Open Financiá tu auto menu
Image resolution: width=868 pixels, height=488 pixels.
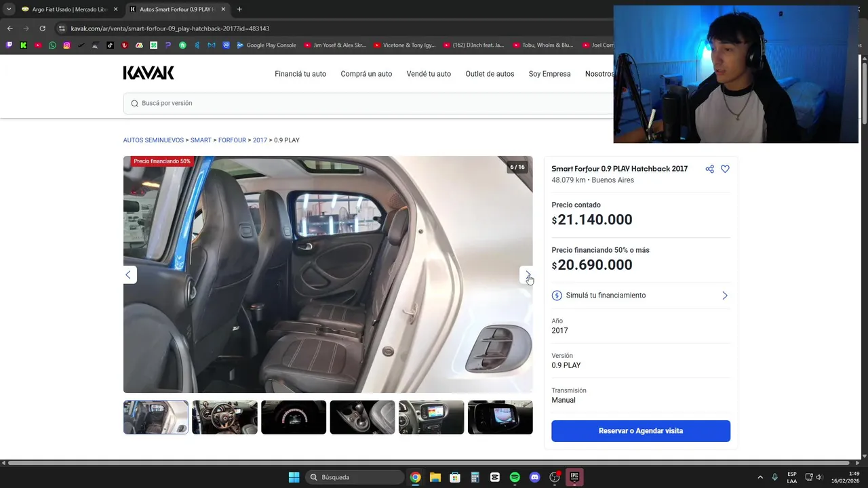300,74
